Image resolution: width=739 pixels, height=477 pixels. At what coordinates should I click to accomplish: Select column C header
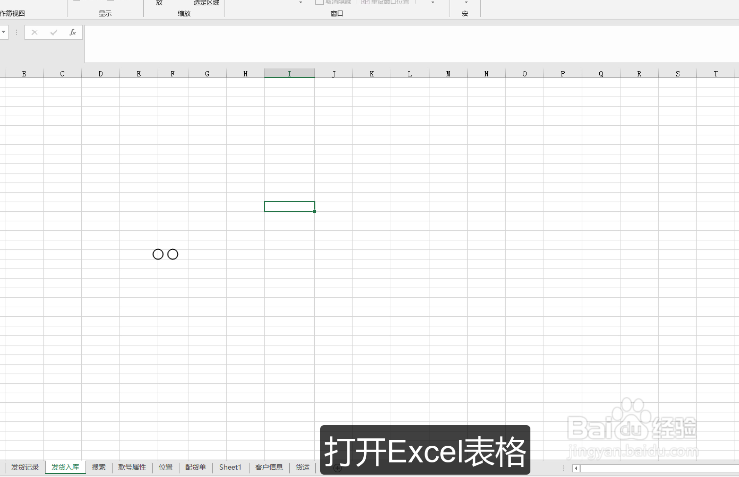(62, 74)
